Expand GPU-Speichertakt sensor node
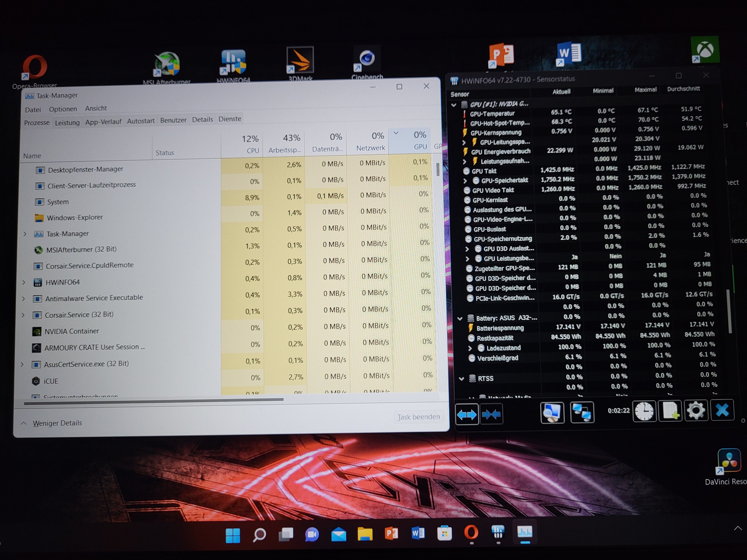747x560 pixels. (465, 181)
